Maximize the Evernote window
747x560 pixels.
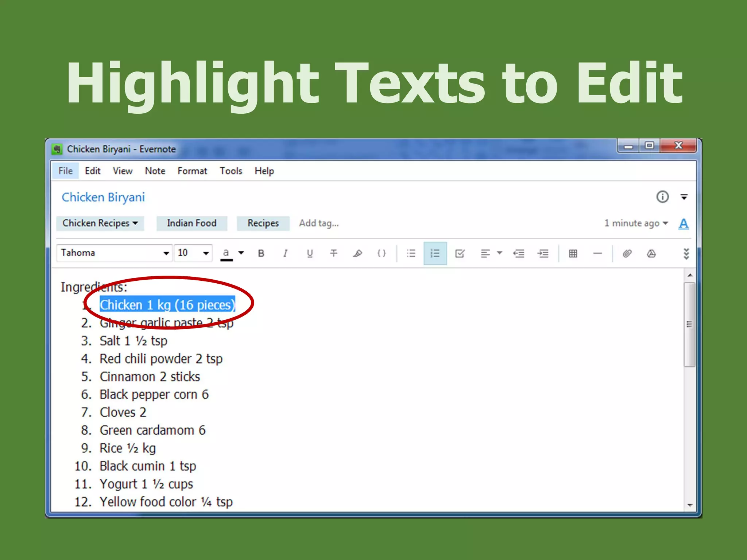pyautogui.click(x=649, y=146)
